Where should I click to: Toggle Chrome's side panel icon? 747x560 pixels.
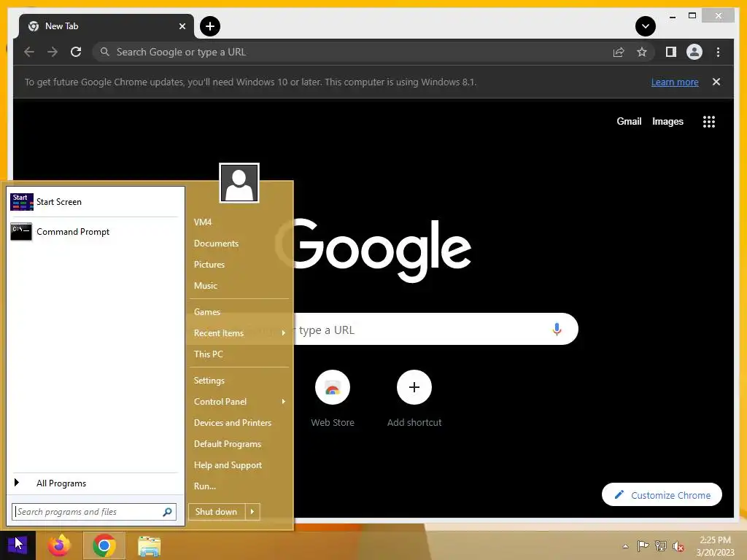[671, 52]
